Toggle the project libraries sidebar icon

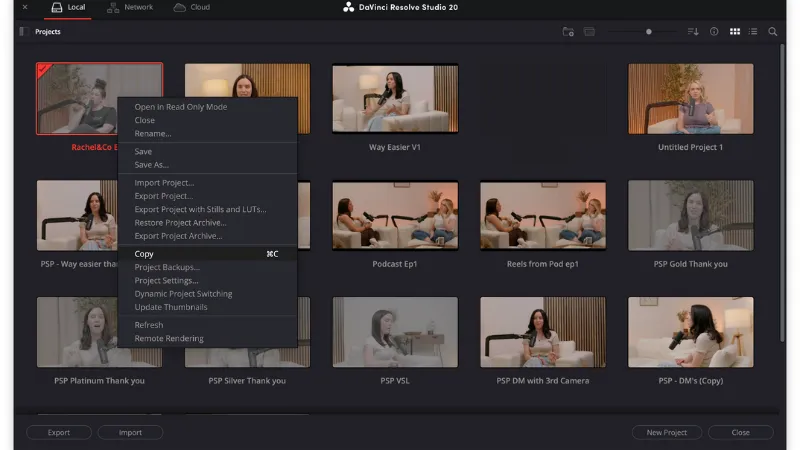coord(23,32)
